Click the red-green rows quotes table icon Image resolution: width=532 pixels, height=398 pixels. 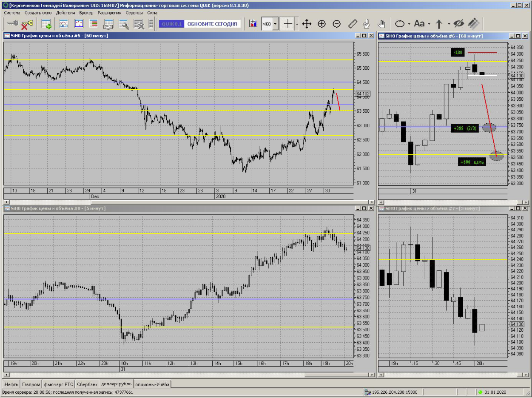(x=94, y=24)
